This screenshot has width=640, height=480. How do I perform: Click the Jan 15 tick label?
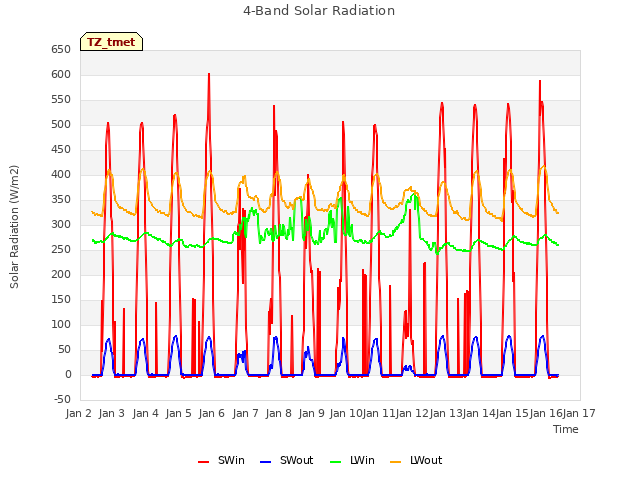click(x=513, y=413)
